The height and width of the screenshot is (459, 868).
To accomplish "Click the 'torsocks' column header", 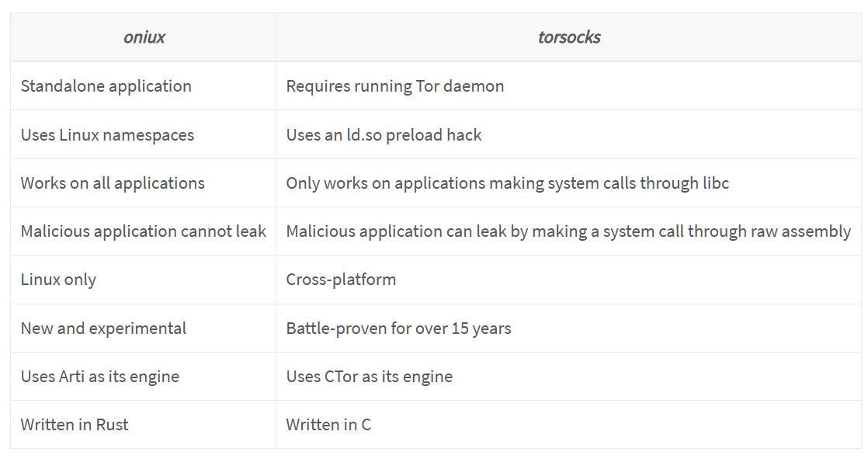I will pos(568,37).
